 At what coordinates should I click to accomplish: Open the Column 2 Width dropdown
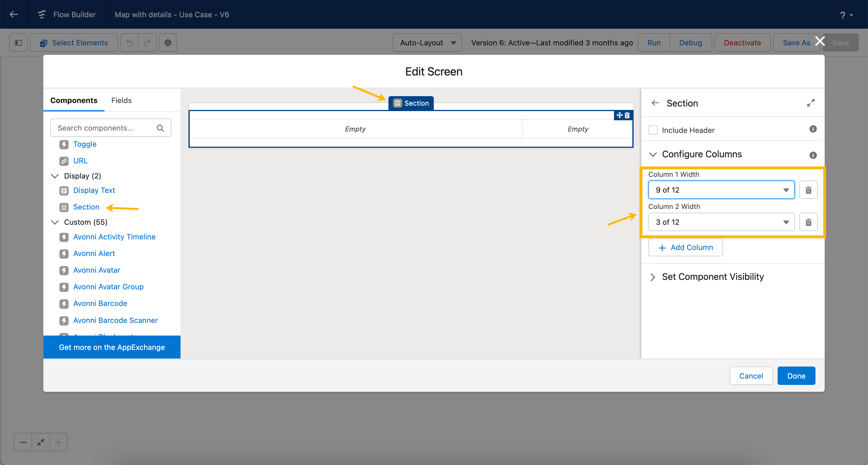pos(721,222)
